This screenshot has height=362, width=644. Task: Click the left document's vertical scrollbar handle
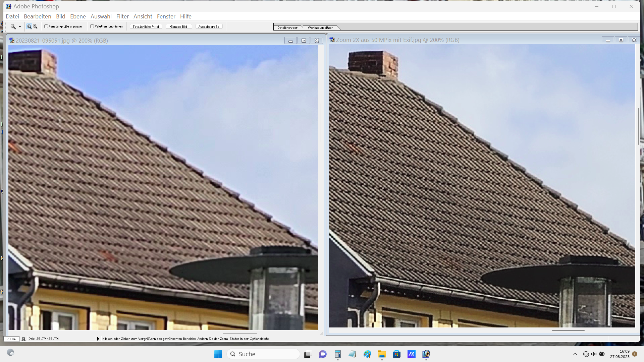pos(321,122)
